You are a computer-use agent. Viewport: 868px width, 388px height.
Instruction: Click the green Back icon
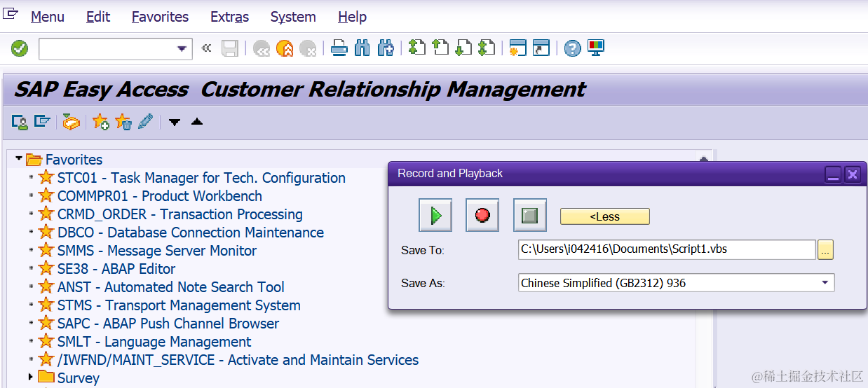[x=262, y=48]
